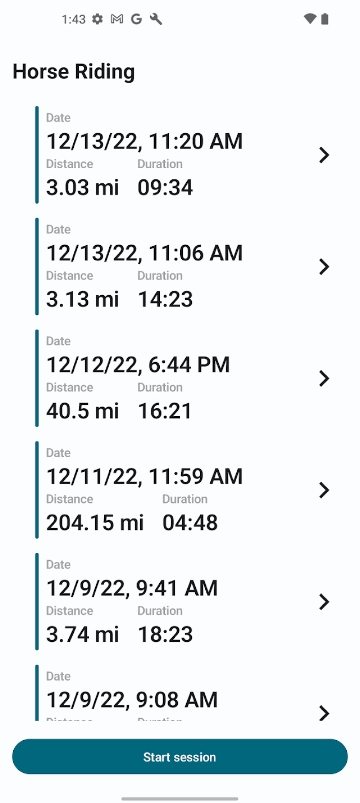Image resolution: width=360 pixels, height=803 pixels.
Task: Open chevron for 12/9/22 9:41 AM session
Action: point(324,601)
